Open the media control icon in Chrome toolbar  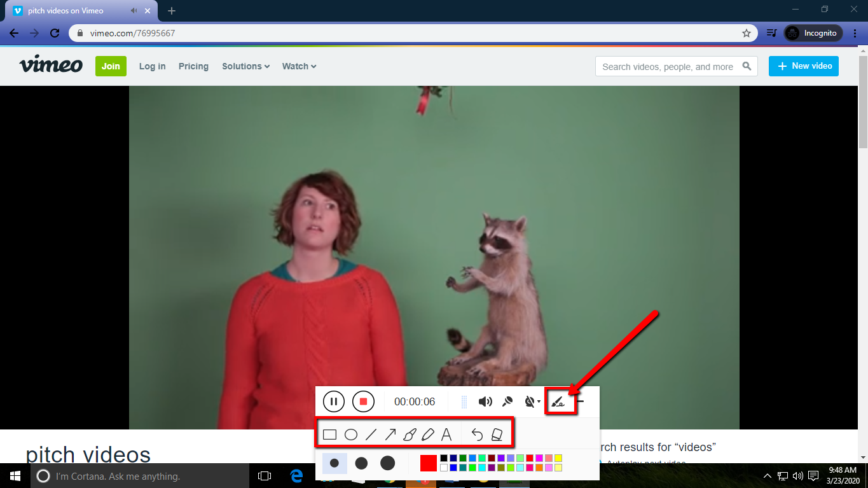(x=771, y=33)
